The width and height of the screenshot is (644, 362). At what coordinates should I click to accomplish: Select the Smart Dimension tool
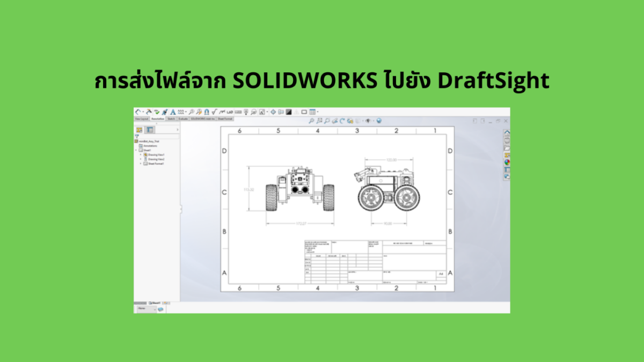point(138,111)
